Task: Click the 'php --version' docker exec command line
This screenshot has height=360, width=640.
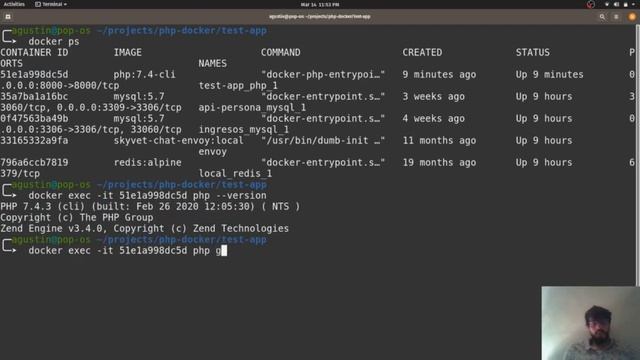Action: point(147,196)
